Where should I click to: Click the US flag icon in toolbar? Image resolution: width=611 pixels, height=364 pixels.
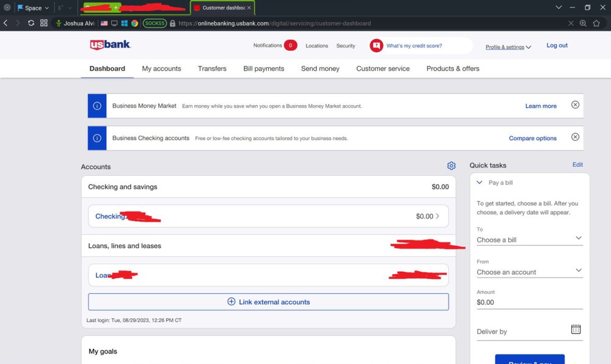(104, 23)
